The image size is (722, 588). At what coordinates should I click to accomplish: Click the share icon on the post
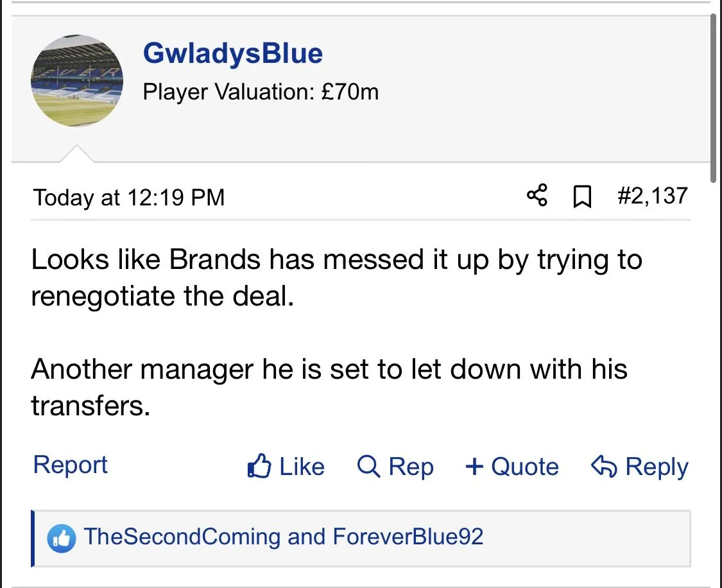537,196
